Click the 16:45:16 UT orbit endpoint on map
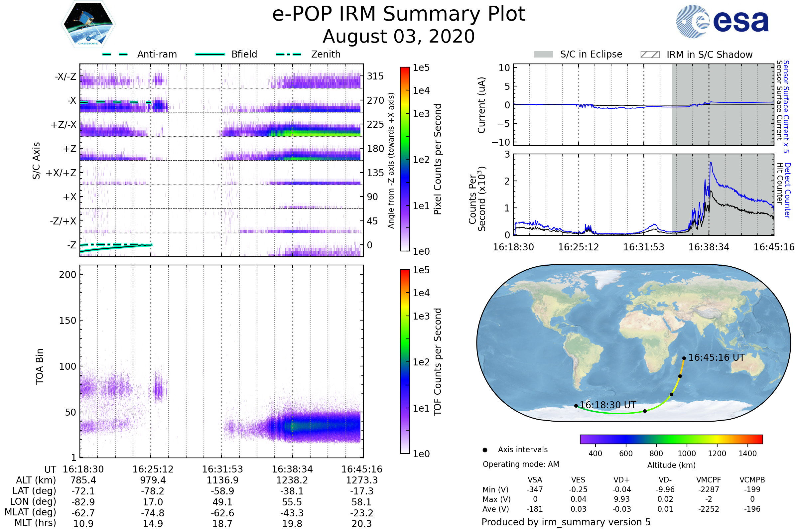Image resolution: width=798 pixels, height=532 pixels. [x=684, y=358]
